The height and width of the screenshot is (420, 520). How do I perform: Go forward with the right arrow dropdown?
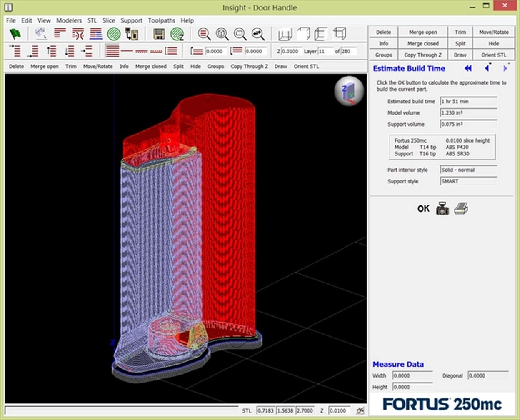point(505,68)
